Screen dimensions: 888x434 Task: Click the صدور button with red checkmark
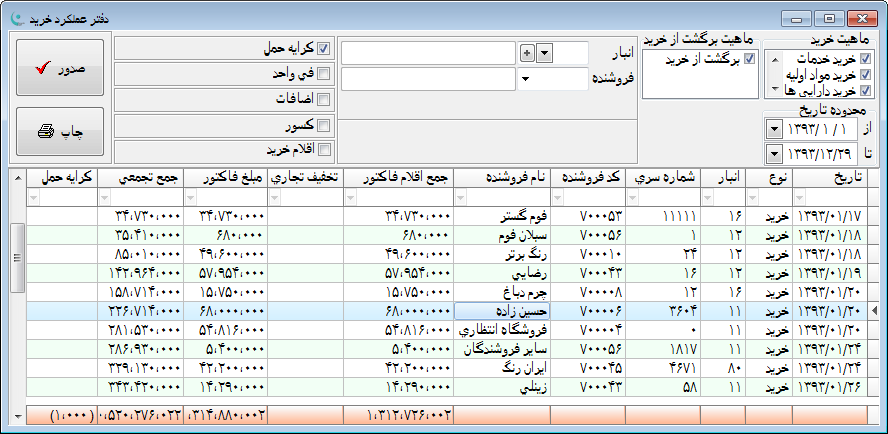pyautogui.click(x=59, y=68)
